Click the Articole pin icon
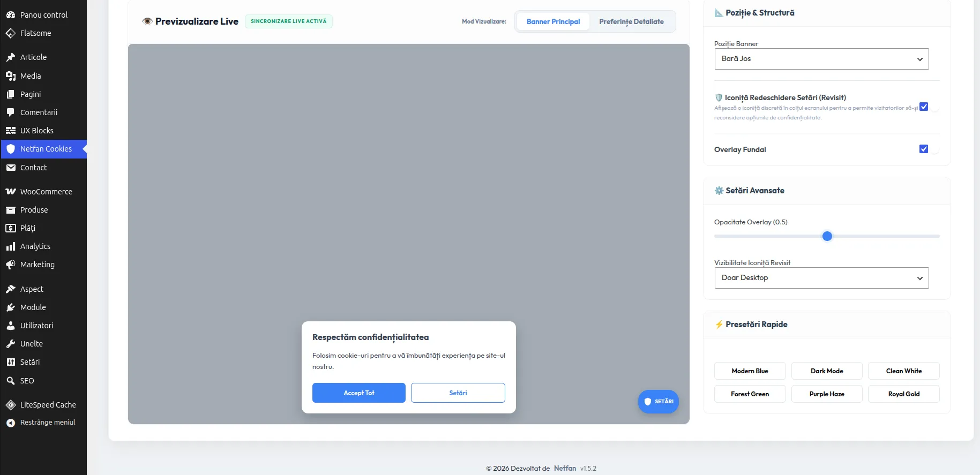The width and height of the screenshot is (980, 475). 11,57
